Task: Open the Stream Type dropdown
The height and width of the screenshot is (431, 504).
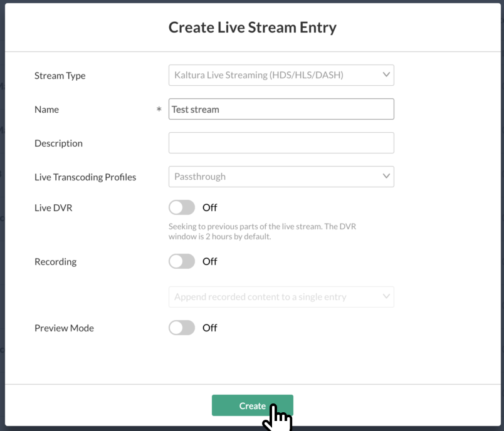Action: (x=281, y=75)
